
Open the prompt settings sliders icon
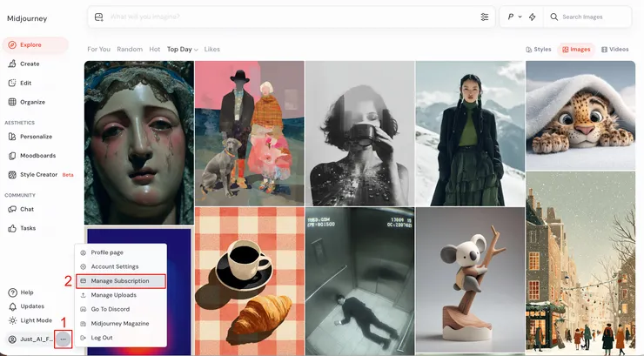(x=485, y=17)
